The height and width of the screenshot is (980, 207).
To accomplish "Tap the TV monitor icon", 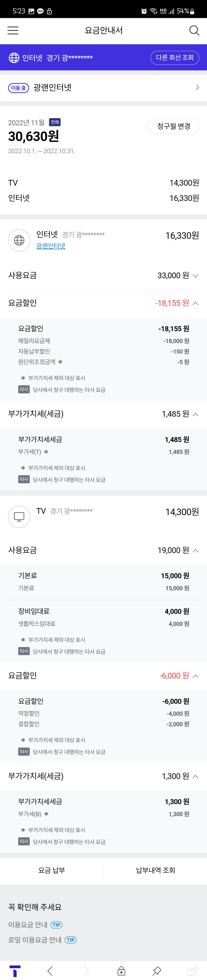I will pos(19,516).
